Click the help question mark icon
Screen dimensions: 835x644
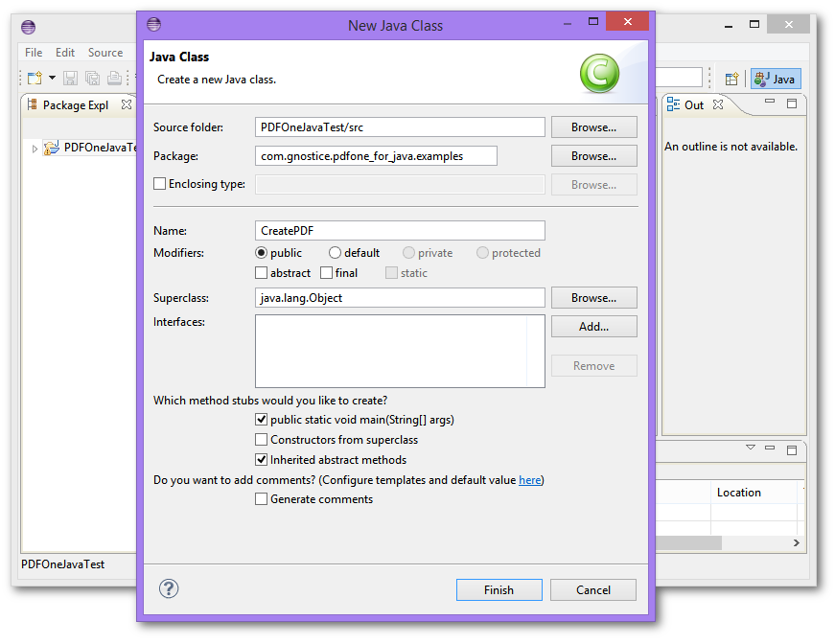(x=169, y=588)
